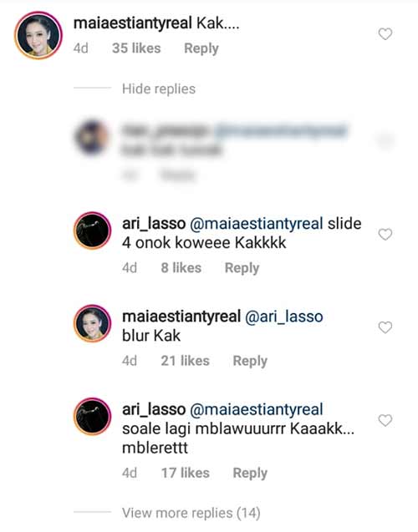Open ari_lasso username on 'soale lagi' reply
This screenshot has width=418, height=532.
coord(154,409)
